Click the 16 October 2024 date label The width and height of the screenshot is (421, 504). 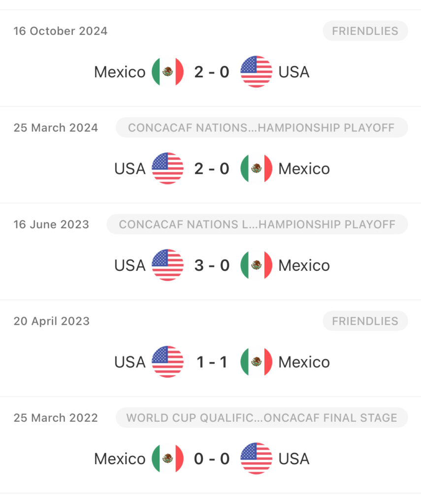pos(61,31)
